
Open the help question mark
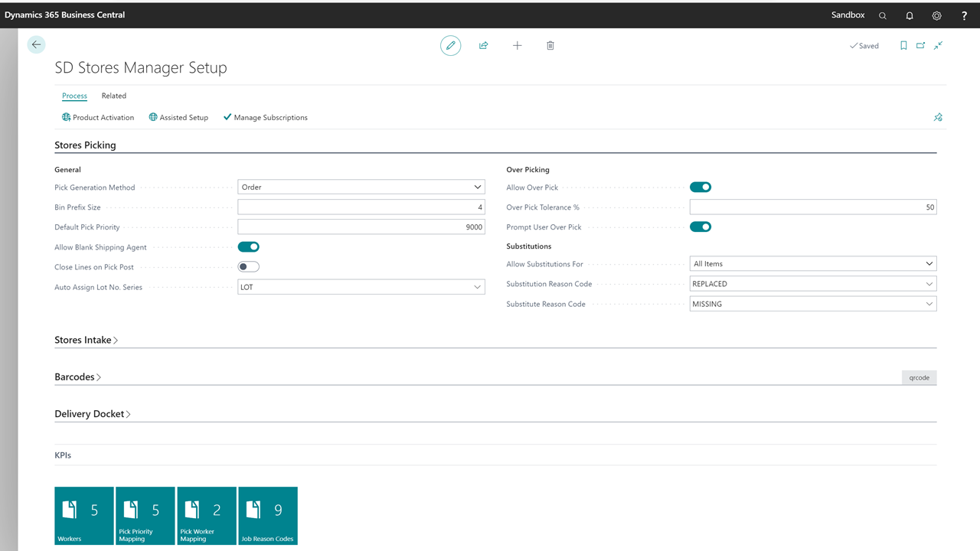pos(964,15)
